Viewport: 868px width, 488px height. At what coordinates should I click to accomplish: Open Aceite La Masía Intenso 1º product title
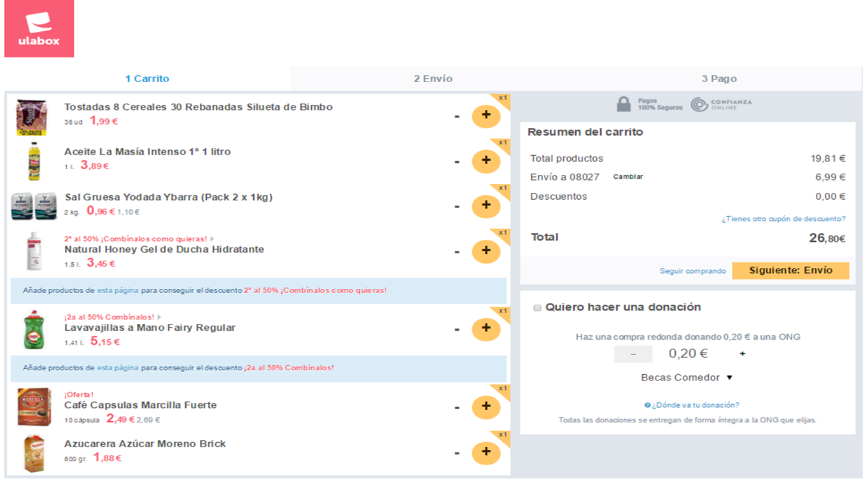coord(148,151)
